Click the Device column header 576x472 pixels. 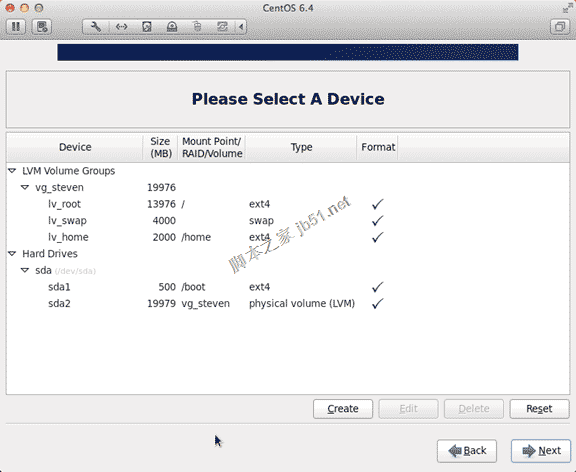[75, 147]
